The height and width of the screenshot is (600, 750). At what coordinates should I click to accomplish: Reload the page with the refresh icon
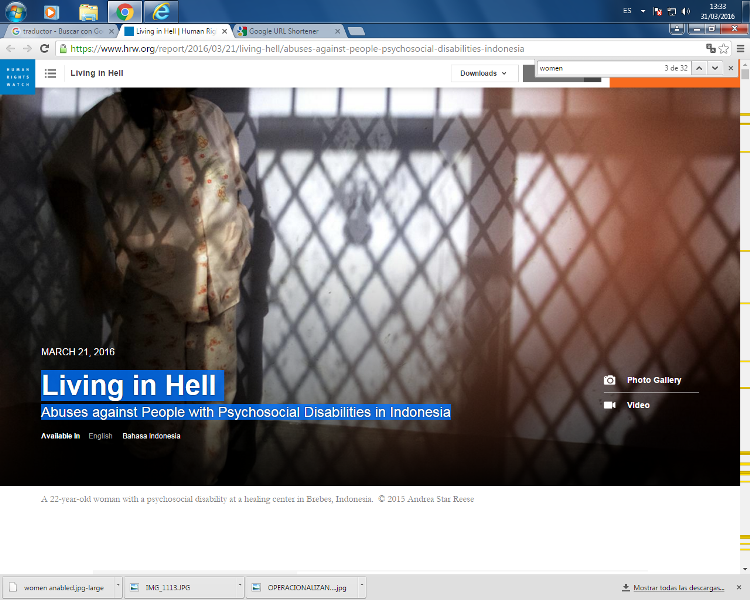[x=45, y=48]
